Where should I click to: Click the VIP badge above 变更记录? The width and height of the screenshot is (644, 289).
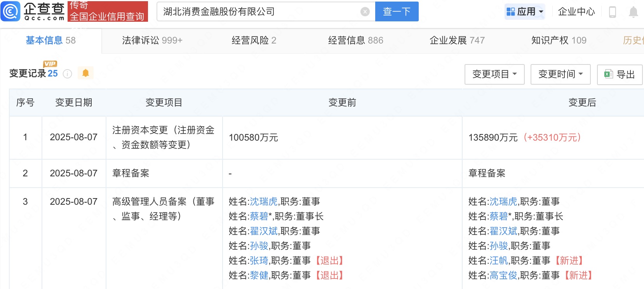pos(50,64)
